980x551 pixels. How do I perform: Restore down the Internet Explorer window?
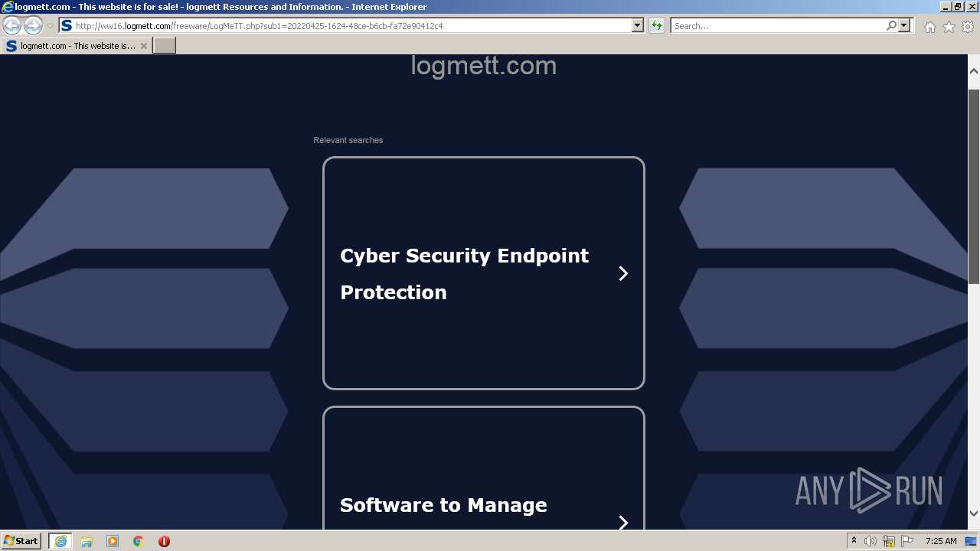(x=958, y=6)
